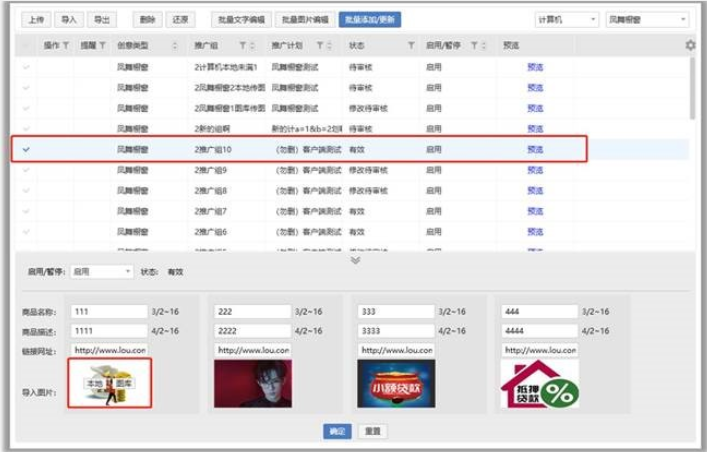Click the 删除 delete button

coord(147,19)
